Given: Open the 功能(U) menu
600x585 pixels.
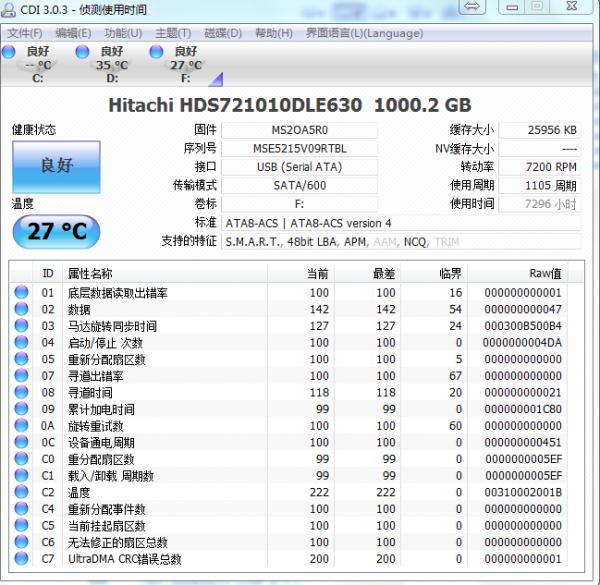Looking at the screenshot, I should [123, 33].
